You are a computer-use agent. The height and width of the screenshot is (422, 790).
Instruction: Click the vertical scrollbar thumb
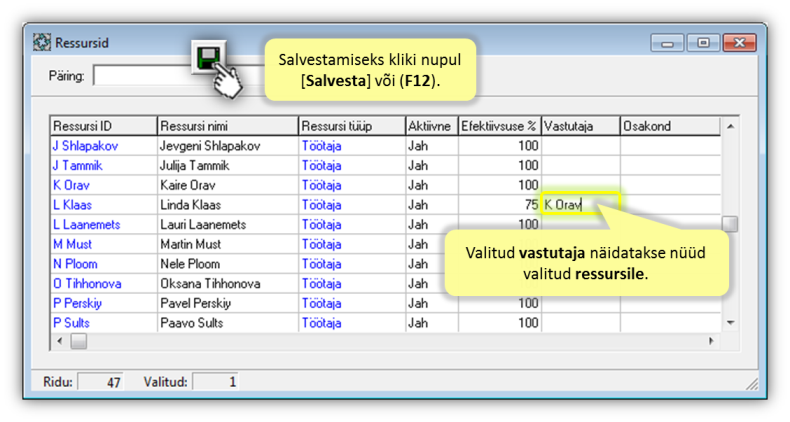click(730, 224)
